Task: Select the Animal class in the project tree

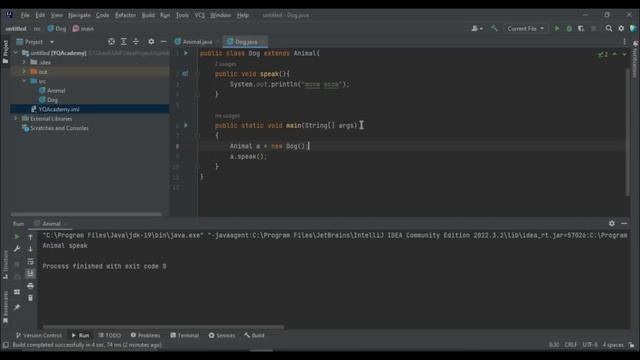Action: pyautogui.click(x=52, y=91)
